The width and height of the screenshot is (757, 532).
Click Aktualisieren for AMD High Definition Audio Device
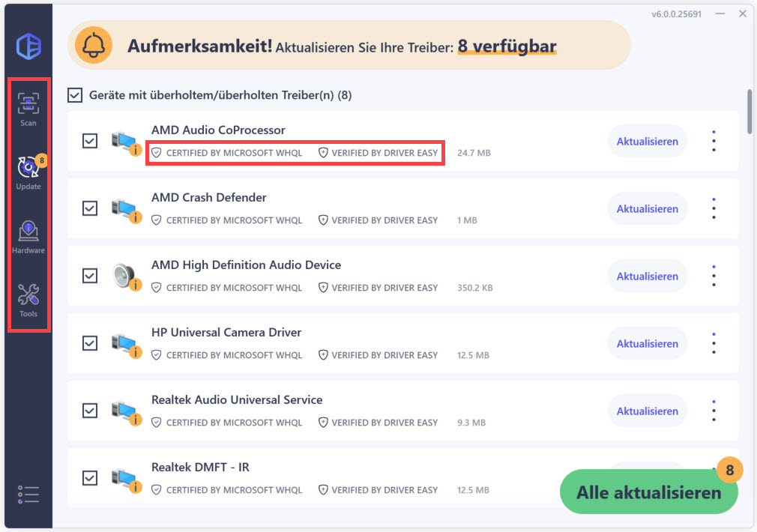tap(647, 276)
